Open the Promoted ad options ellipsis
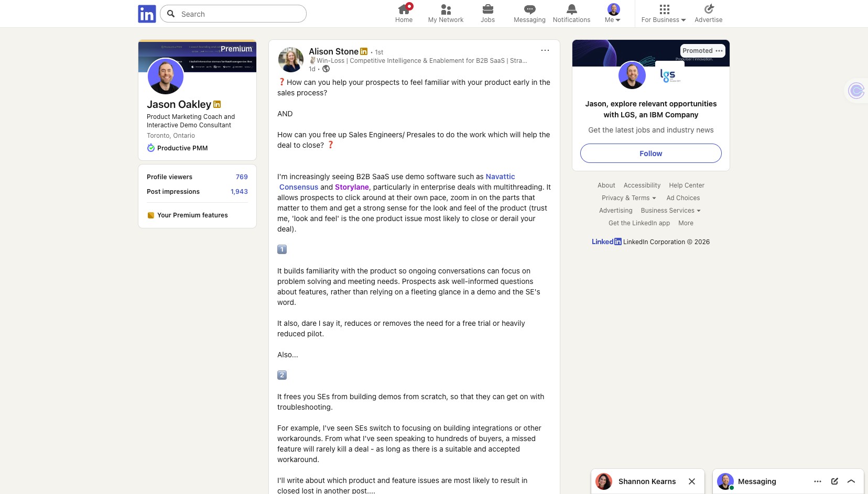This screenshot has width=868, height=494. 719,51
